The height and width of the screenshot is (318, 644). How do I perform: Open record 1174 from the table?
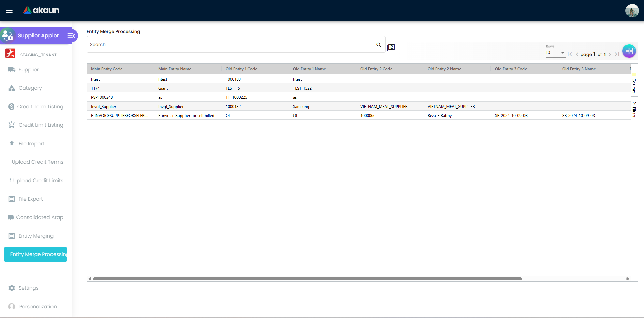pos(95,88)
